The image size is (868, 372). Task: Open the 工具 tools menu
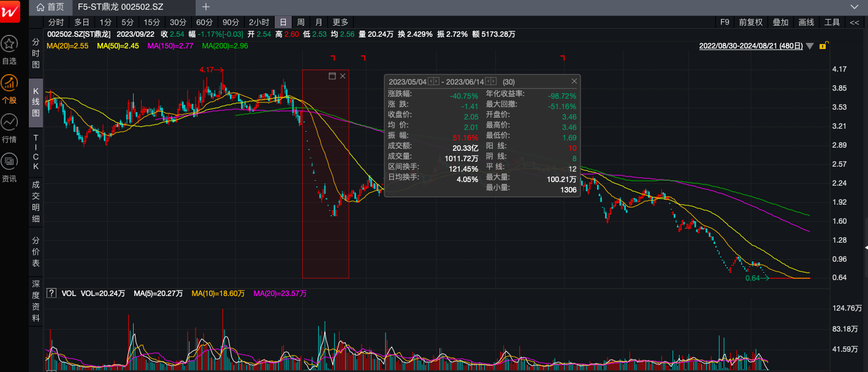coord(832,22)
